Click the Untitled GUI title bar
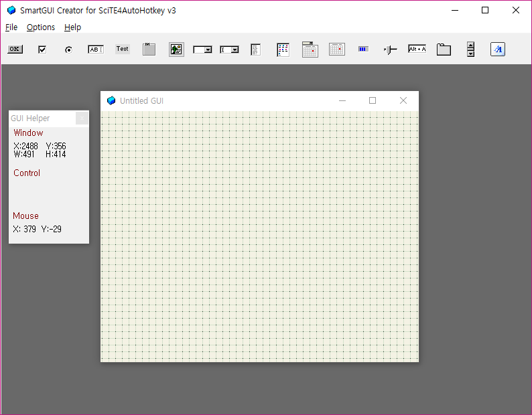This screenshot has height=415, width=532. 259,100
